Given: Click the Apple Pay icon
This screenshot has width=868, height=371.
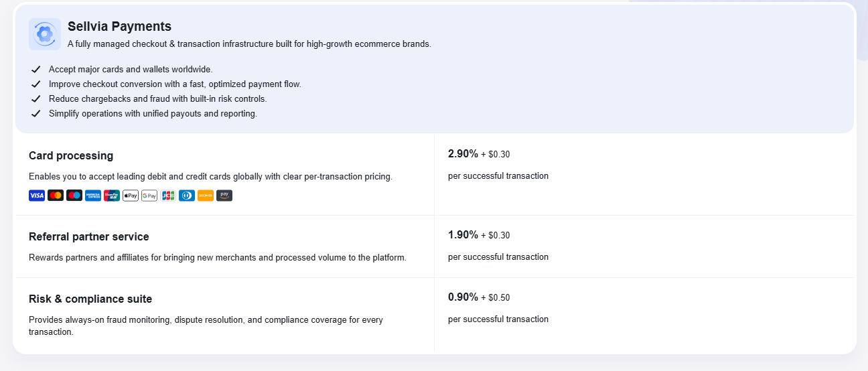Looking at the screenshot, I should click(131, 196).
